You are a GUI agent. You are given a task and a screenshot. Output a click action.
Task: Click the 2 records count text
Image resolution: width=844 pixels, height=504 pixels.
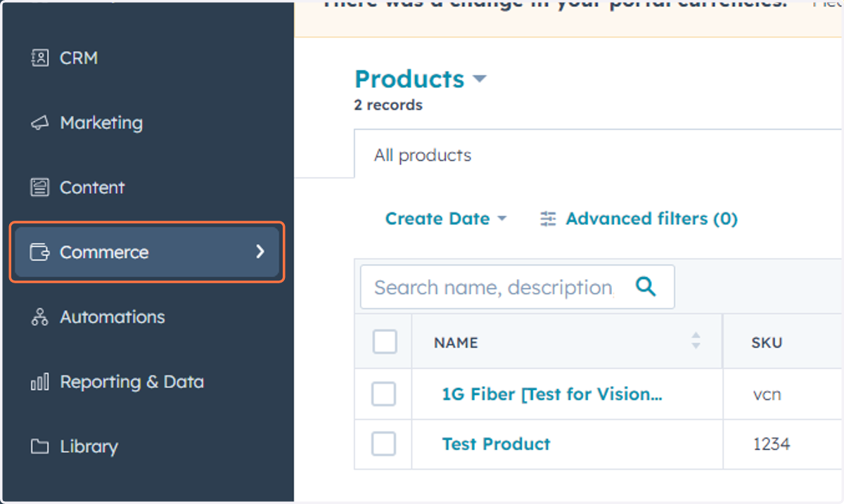coord(388,105)
